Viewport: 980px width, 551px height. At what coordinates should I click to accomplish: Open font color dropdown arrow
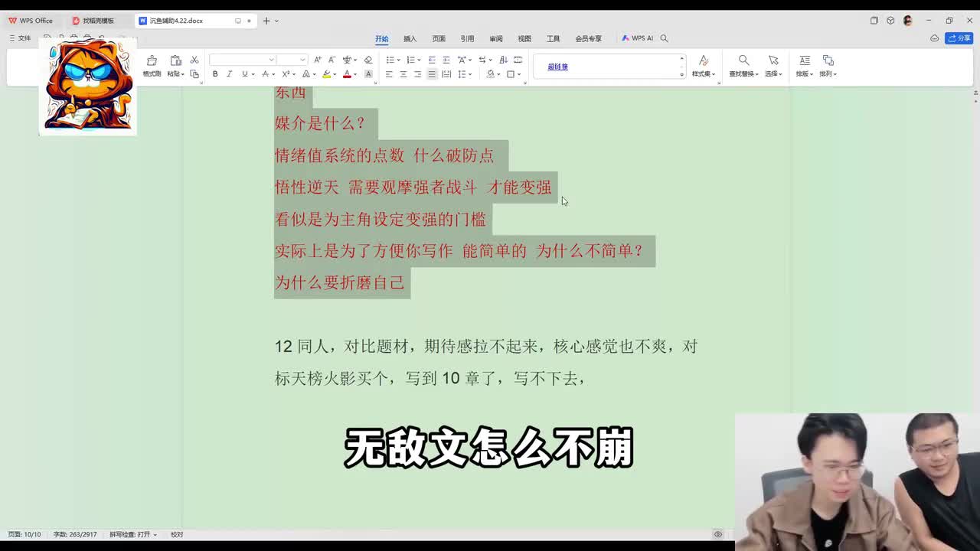pyautogui.click(x=355, y=75)
